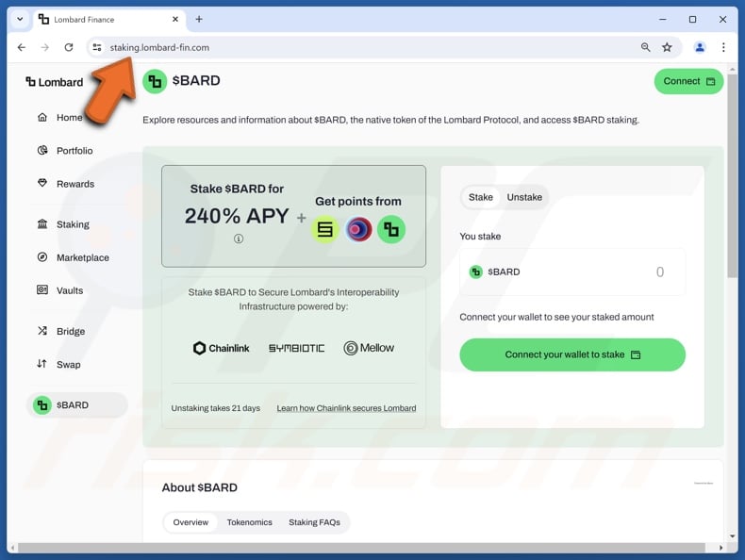Click the Swap arrows icon
This screenshot has height=560, width=745.
click(x=41, y=364)
